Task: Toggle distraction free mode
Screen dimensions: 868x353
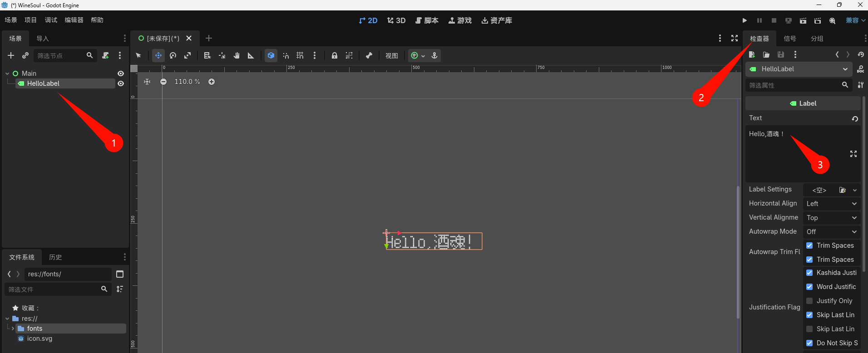Action: pyautogui.click(x=735, y=38)
